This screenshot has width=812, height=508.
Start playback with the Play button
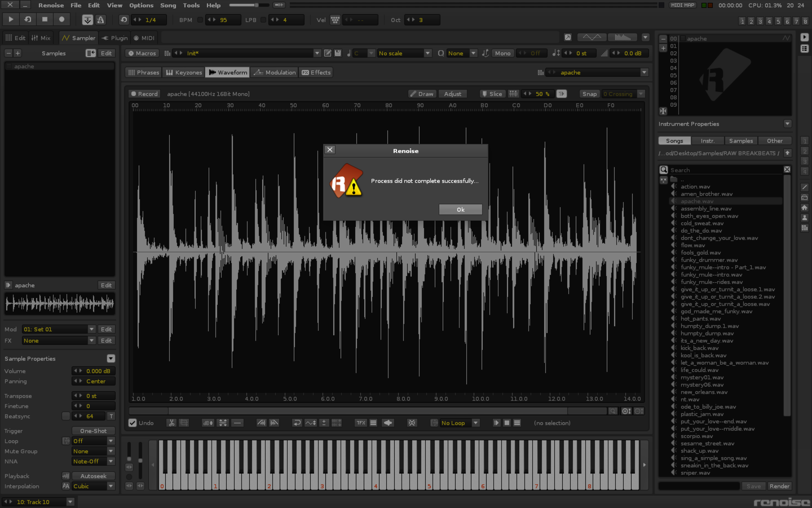point(11,19)
